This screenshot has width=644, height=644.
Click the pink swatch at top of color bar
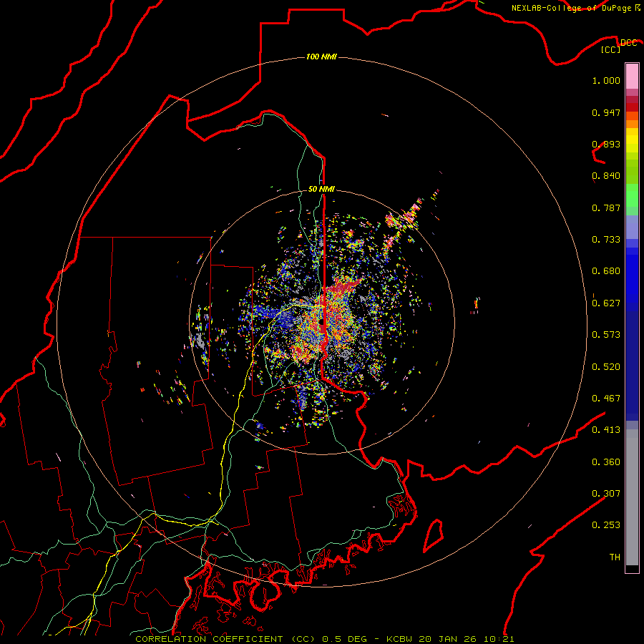point(632,76)
